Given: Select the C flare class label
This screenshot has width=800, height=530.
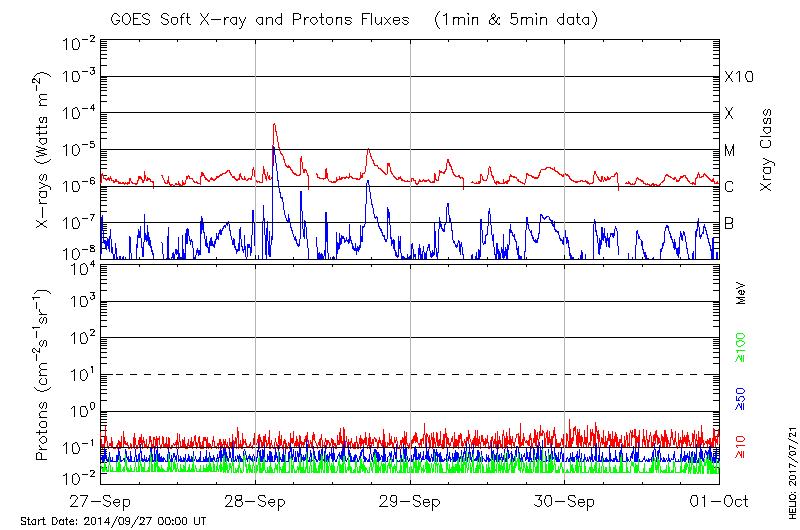Looking at the screenshot, I should click(729, 187).
